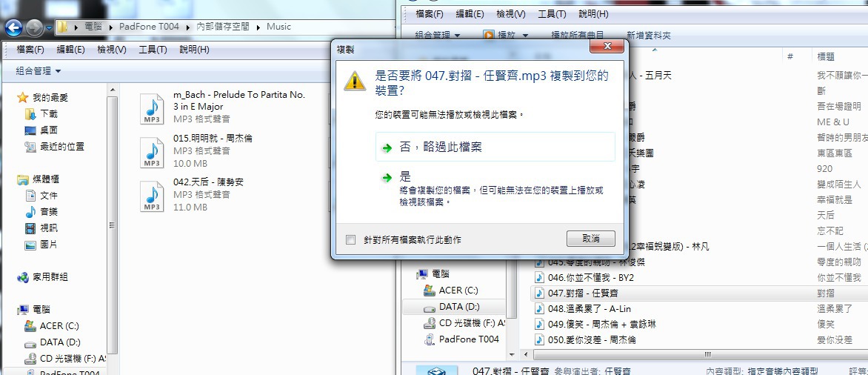
Task: Select the 音樂 library icon in sidebar
Action: tap(30, 212)
